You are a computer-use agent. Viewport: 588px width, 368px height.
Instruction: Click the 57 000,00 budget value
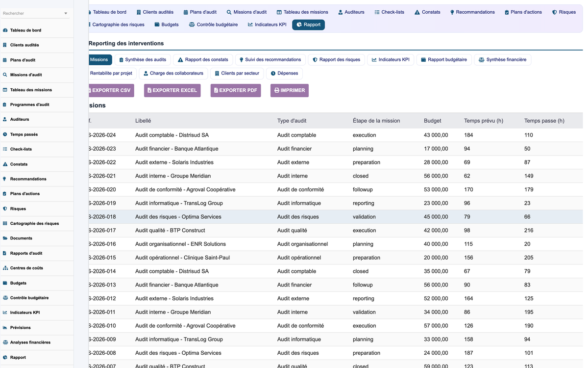[x=436, y=326]
